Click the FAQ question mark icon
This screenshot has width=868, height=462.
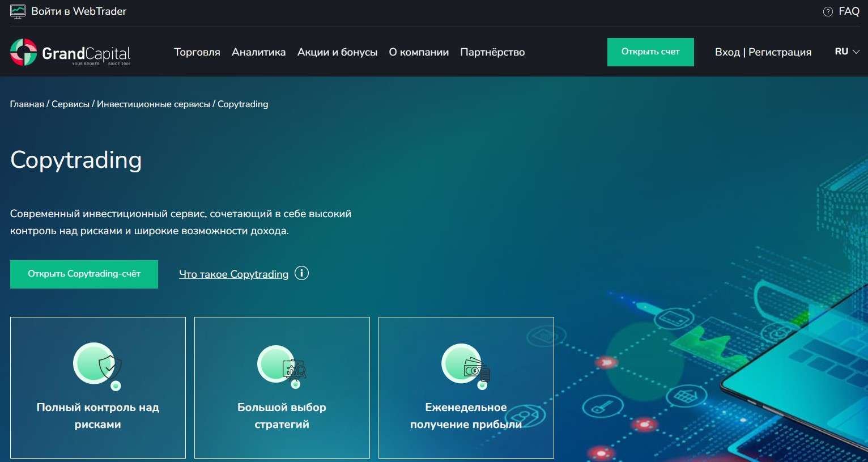tap(828, 11)
